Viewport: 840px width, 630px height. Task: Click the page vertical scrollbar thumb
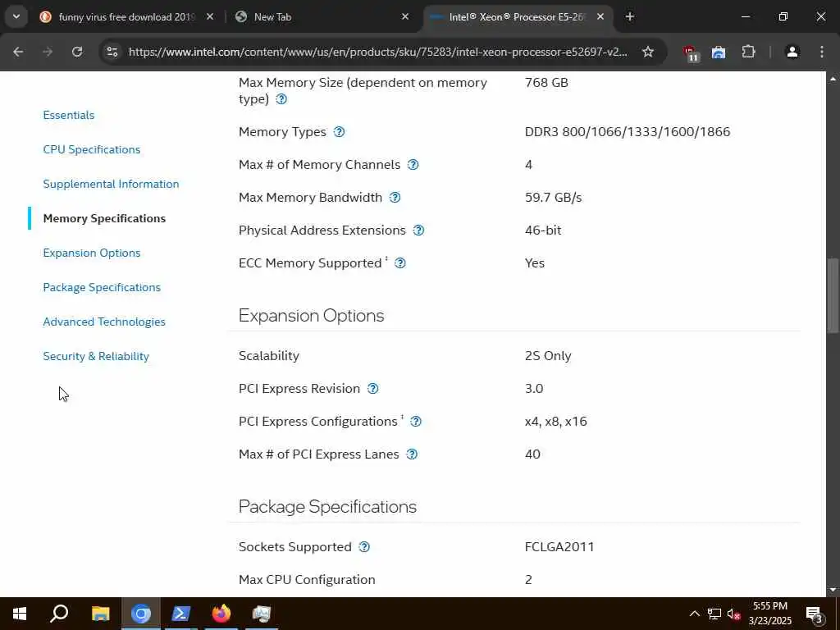pyautogui.click(x=833, y=295)
